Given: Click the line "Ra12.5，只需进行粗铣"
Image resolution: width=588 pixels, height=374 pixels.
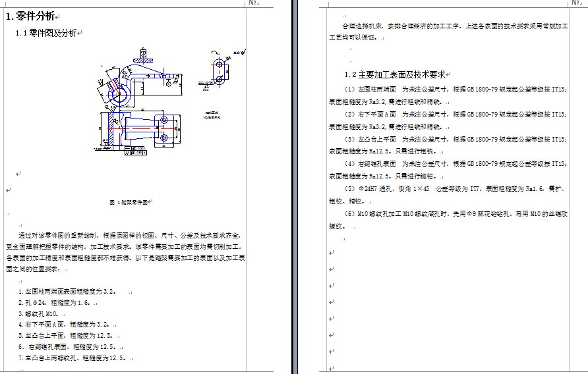Looking at the screenshot, I should pyautogui.click(x=383, y=151).
